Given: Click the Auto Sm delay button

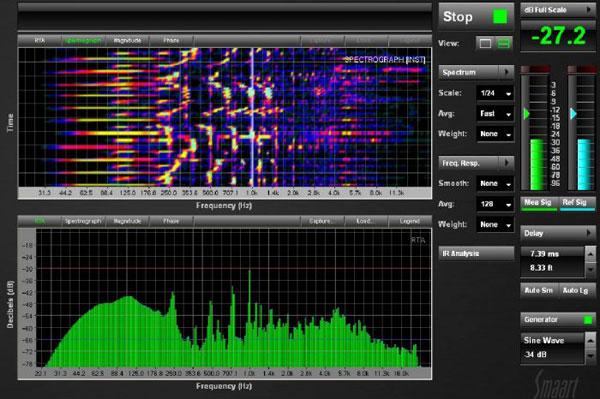Looking at the screenshot, I should 539,290.
